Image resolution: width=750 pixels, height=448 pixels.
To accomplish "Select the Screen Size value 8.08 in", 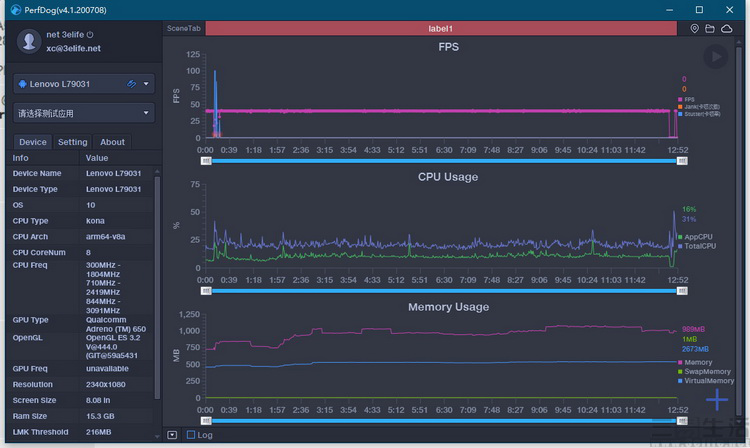I will point(98,400).
